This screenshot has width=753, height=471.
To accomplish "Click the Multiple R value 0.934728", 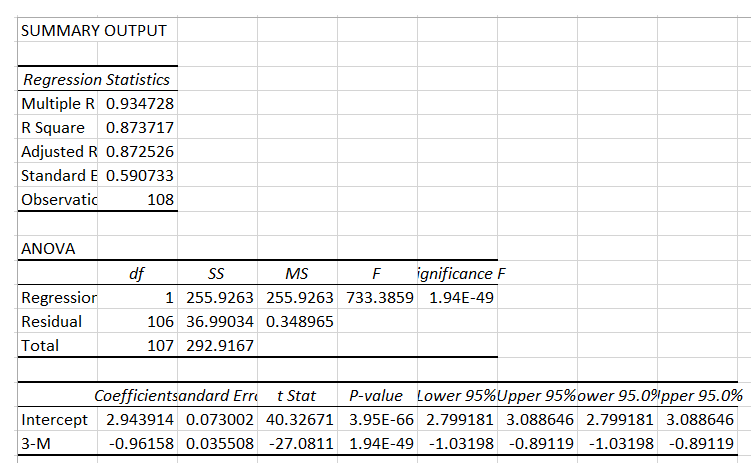I will pos(138,103).
